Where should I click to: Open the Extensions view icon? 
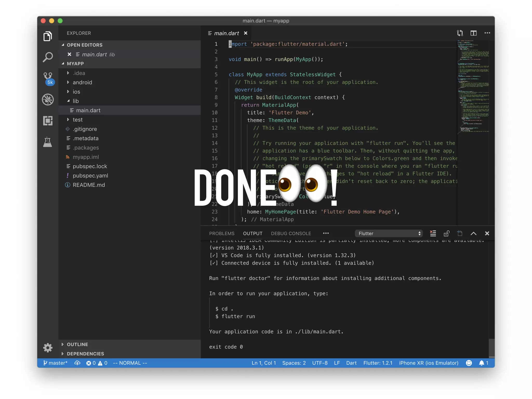(x=48, y=121)
